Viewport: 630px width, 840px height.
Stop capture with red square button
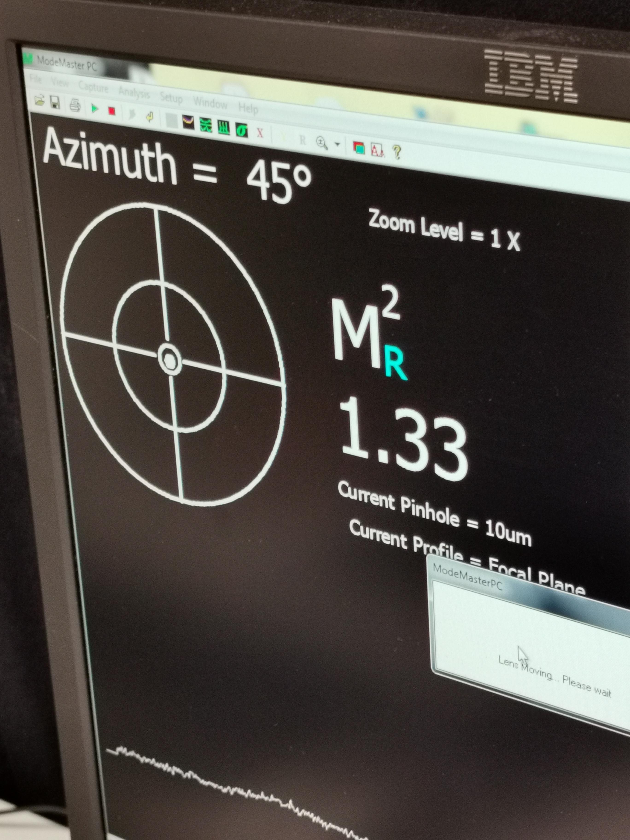click(x=112, y=111)
